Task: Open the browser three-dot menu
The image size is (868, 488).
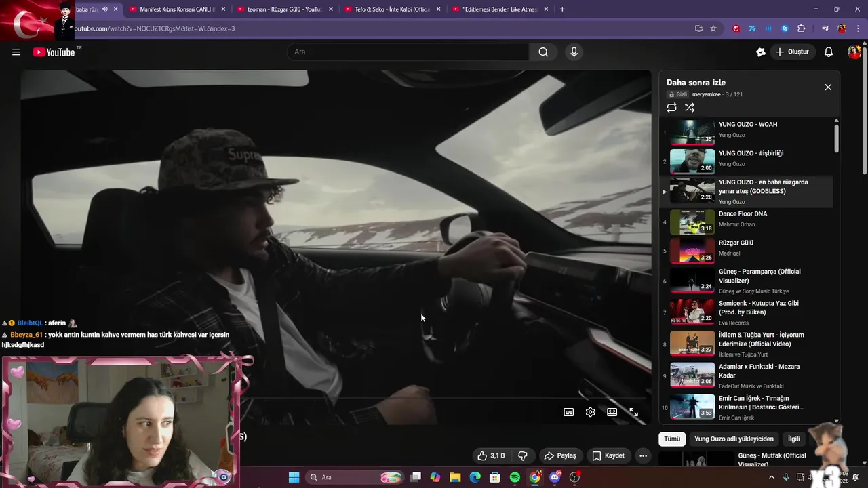Action: pos(858,28)
